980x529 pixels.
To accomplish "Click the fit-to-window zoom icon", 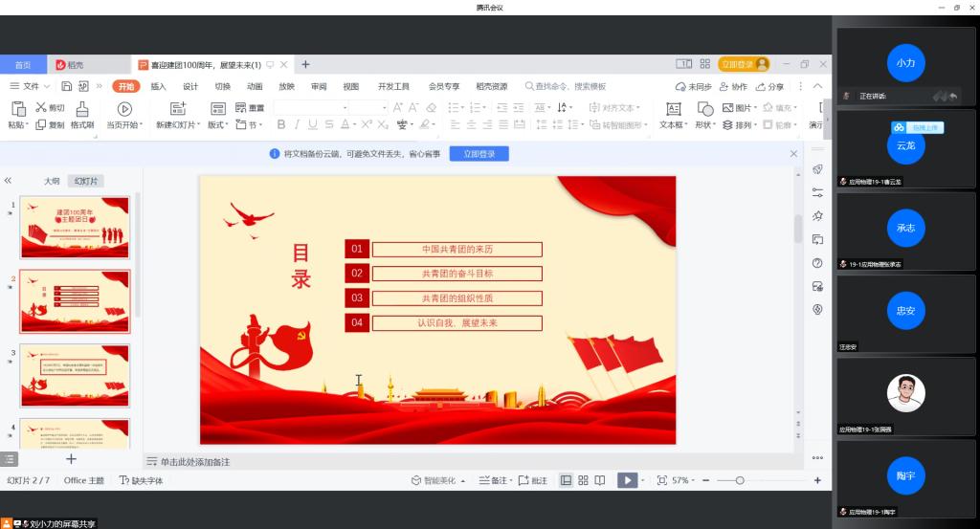I will 662,480.
